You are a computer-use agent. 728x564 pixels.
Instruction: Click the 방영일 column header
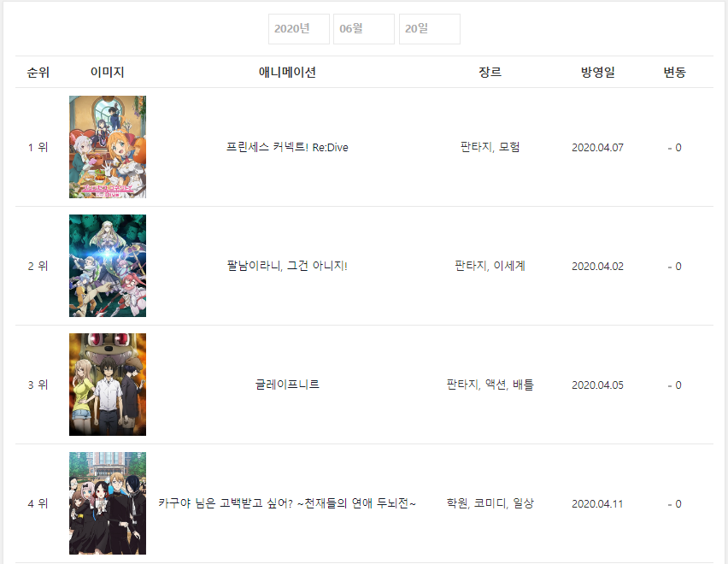597,73
